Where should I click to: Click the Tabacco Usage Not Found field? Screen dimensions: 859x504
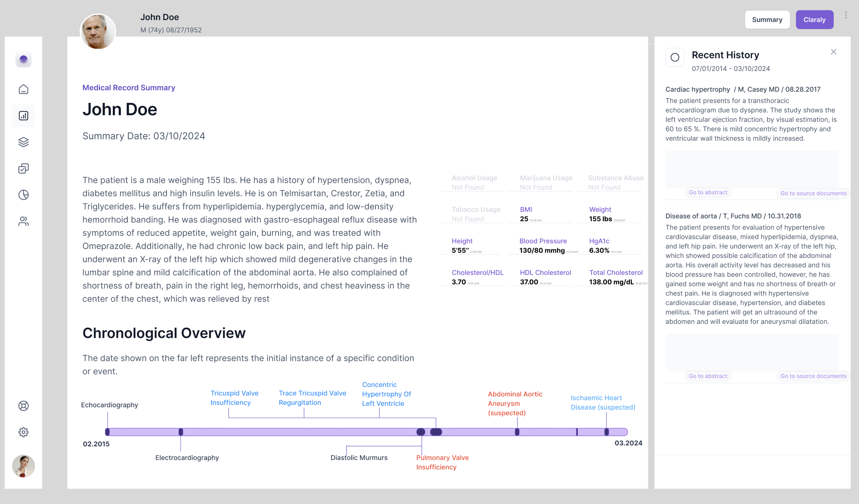pyautogui.click(x=476, y=214)
